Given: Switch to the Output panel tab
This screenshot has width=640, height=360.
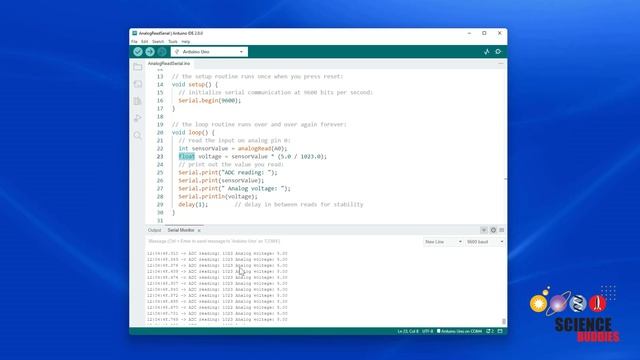Looking at the screenshot, I should pos(155,230).
